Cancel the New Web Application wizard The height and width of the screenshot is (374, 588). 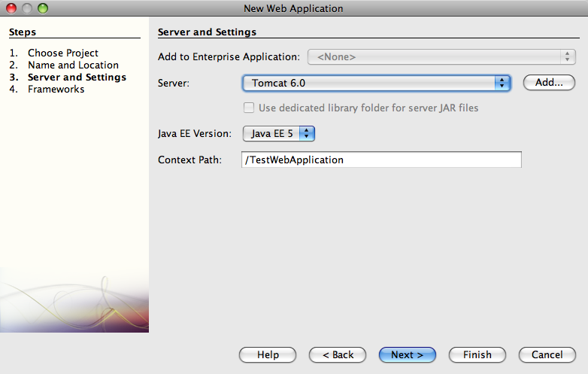click(547, 355)
